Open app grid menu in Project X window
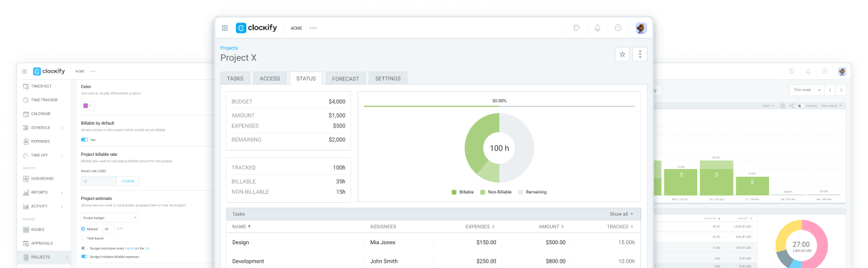This screenshot has width=868, height=268. tap(225, 28)
